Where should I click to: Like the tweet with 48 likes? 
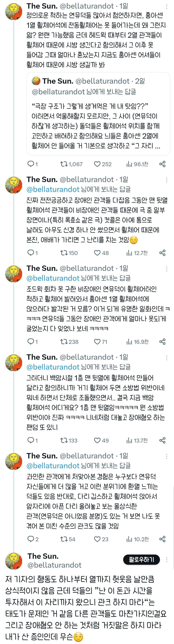point(97,253)
